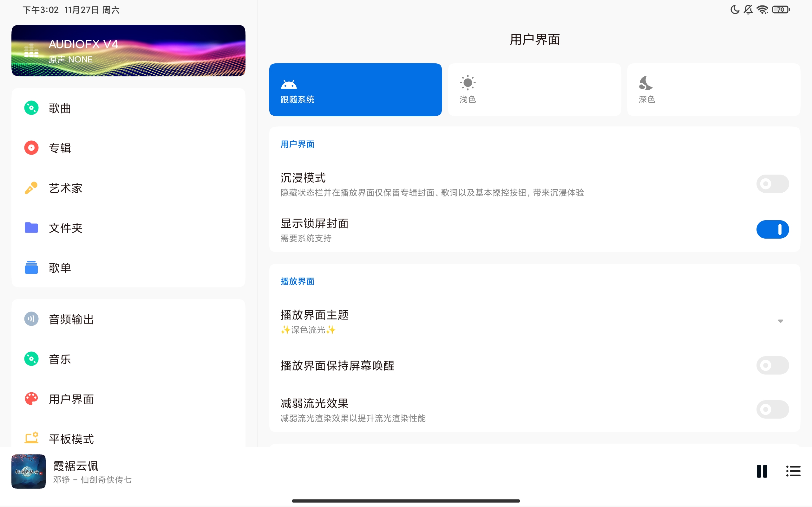Select the 歌曲 (Songs) sidebar icon
This screenshot has height=507, width=812.
31,108
